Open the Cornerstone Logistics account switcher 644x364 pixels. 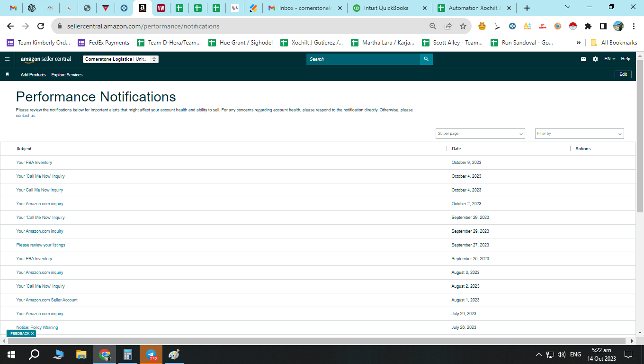click(x=121, y=59)
